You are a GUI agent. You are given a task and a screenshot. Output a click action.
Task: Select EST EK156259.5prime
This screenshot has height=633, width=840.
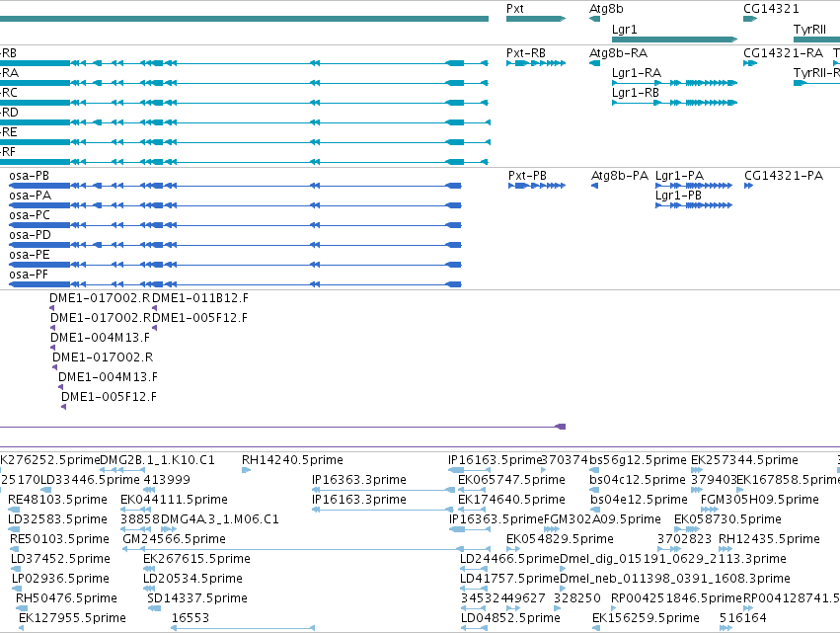pos(646,618)
